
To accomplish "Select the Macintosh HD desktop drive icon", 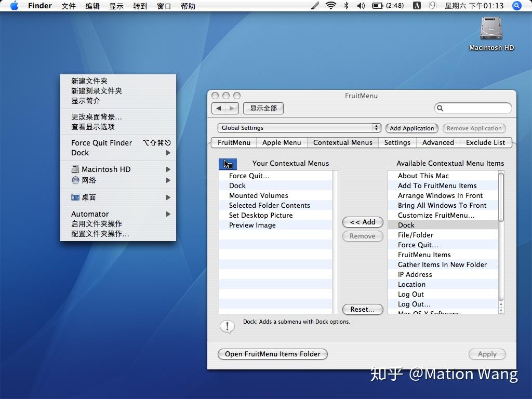I will [x=491, y=29].
